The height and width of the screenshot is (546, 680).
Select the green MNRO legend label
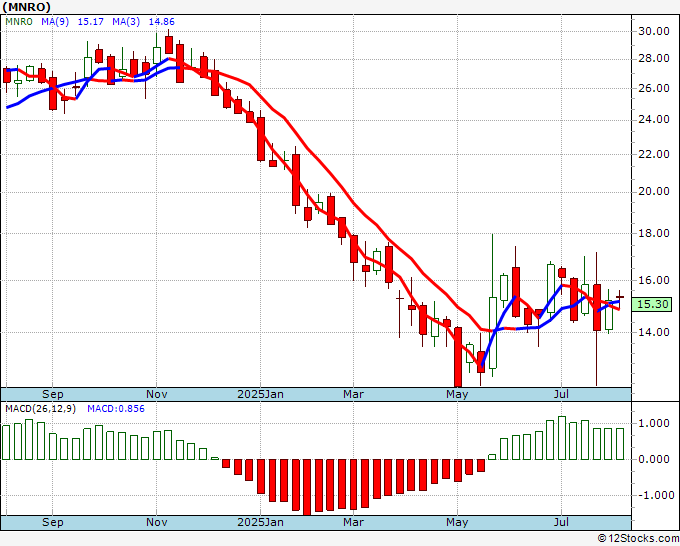point(19,22)
